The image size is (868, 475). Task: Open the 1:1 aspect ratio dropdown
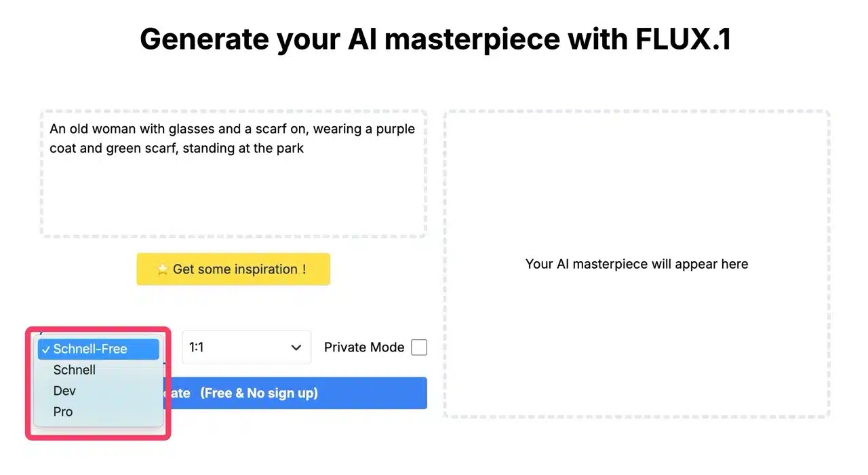pos(245,347)
